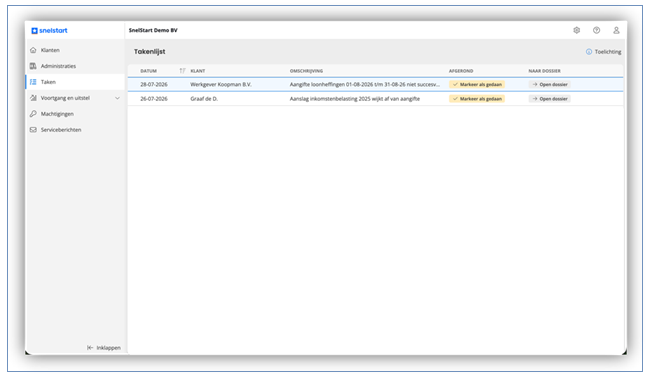Screen dimensions: 653x385
Task: Select date 28-07-2026 cell
Action: point(154,84)
